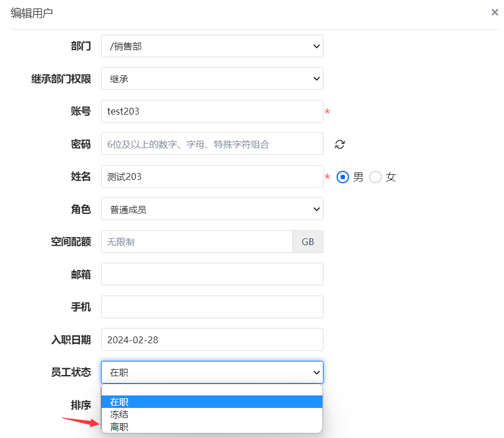Click the GB unit label addon
Screen dimensions: 504x438
[x=308, y=242]
